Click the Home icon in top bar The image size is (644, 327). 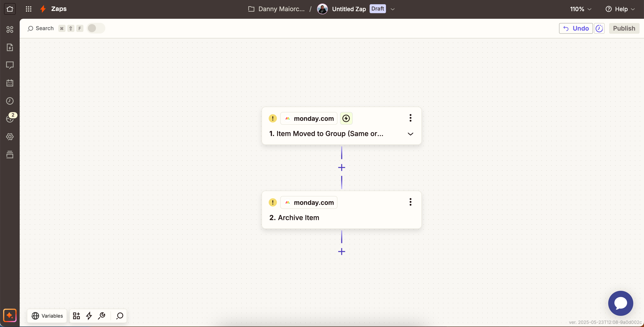(10, 9)
